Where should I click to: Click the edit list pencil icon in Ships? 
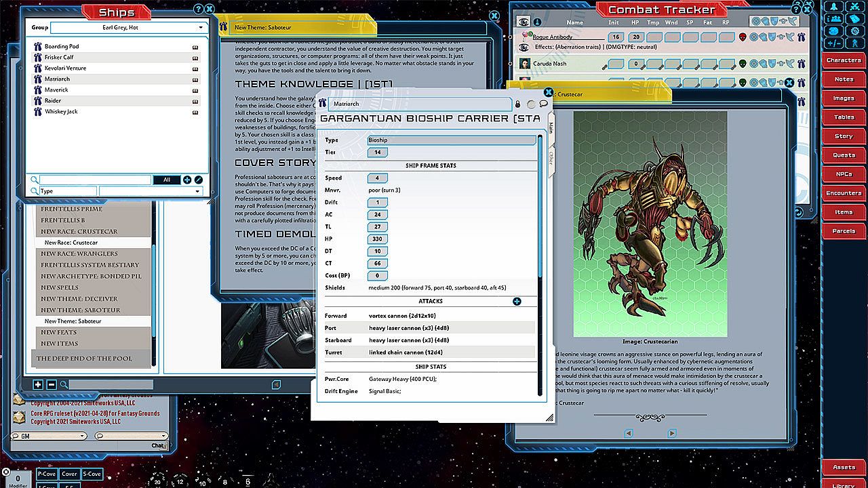(199, 180)
